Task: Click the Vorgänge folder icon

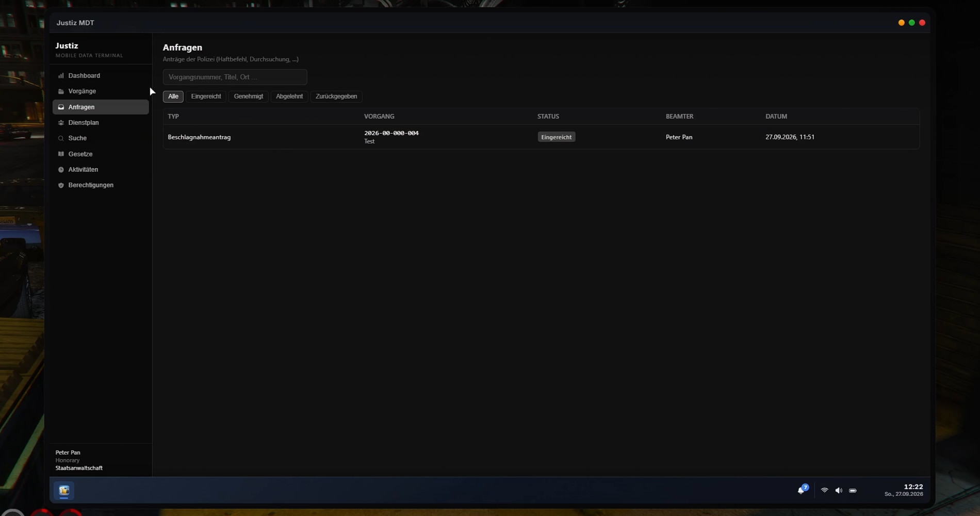Action: tap(61, 91)
